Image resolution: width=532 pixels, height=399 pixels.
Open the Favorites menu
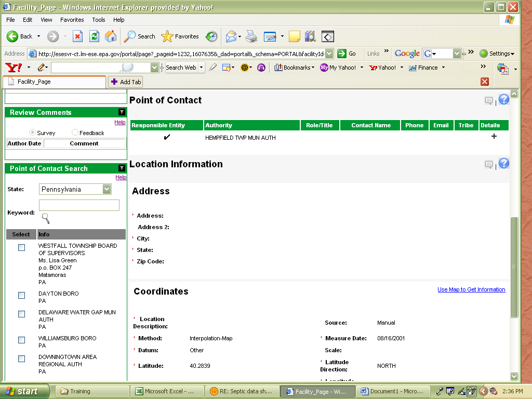click(x=72, y=20)
